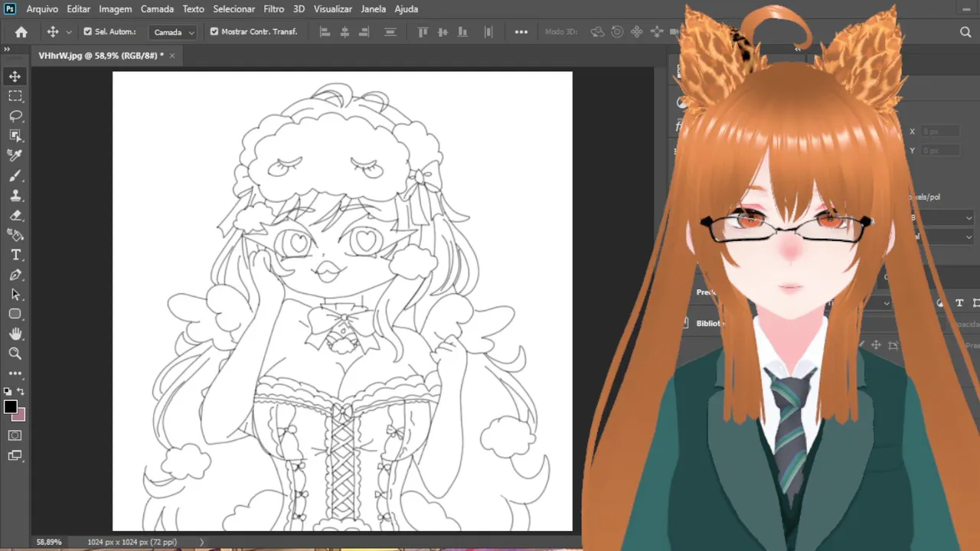Open the Edit Toolbar three-dots button
This screenshot has width=980, height=551.
(15, 373)
